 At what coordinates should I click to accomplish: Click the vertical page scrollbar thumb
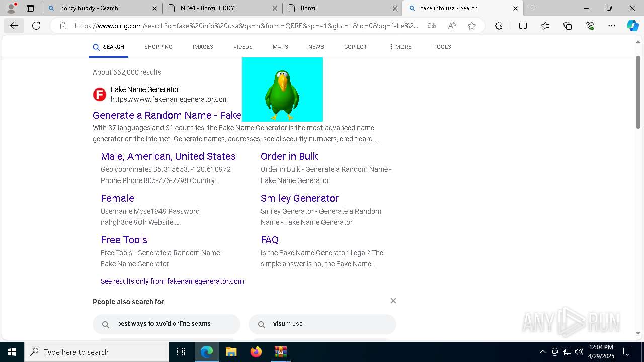click(x=638, y=92)
